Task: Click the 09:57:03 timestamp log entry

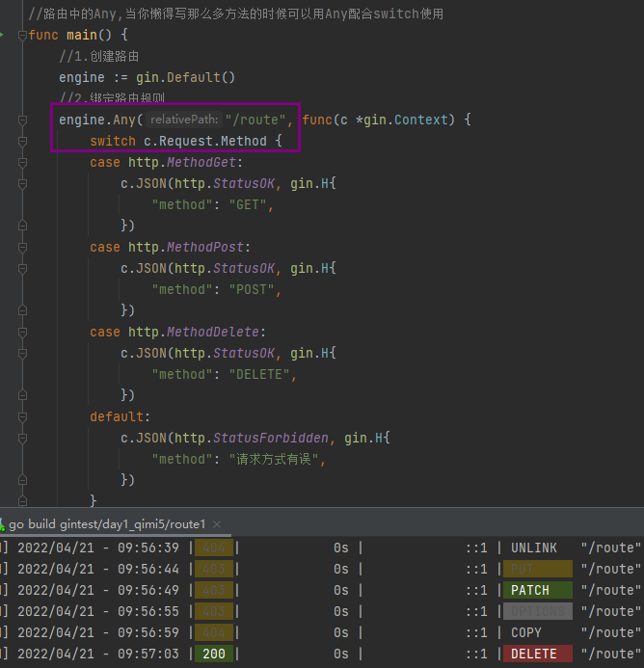Action: [x=148, y=654]
